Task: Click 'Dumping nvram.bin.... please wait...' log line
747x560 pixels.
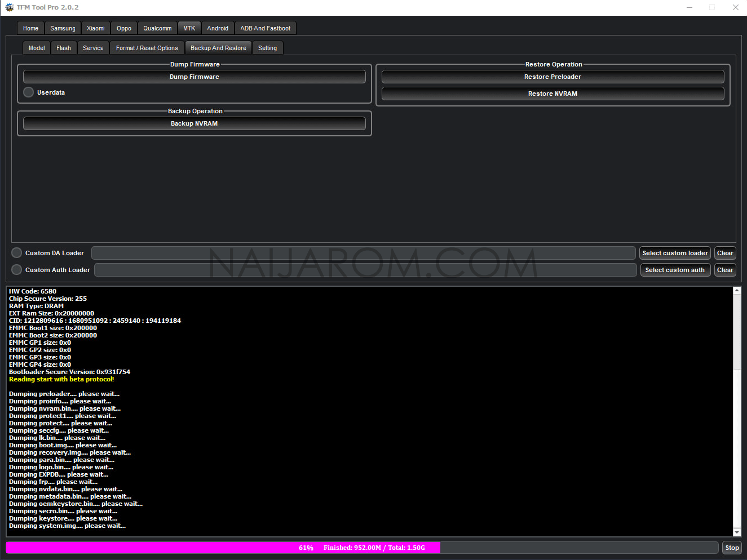Action: [65, 408]
